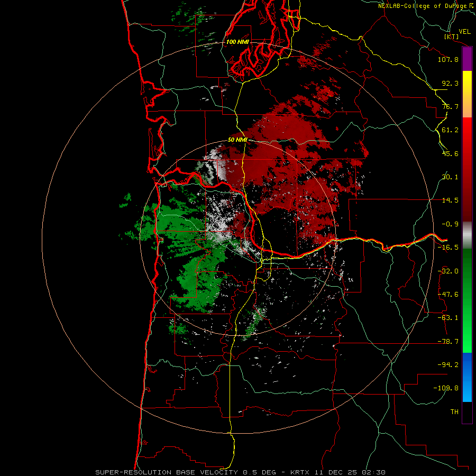Viewport: 476px width, 476px height.
Task: Select the 61.2 scale value
Action: point(450,130)
